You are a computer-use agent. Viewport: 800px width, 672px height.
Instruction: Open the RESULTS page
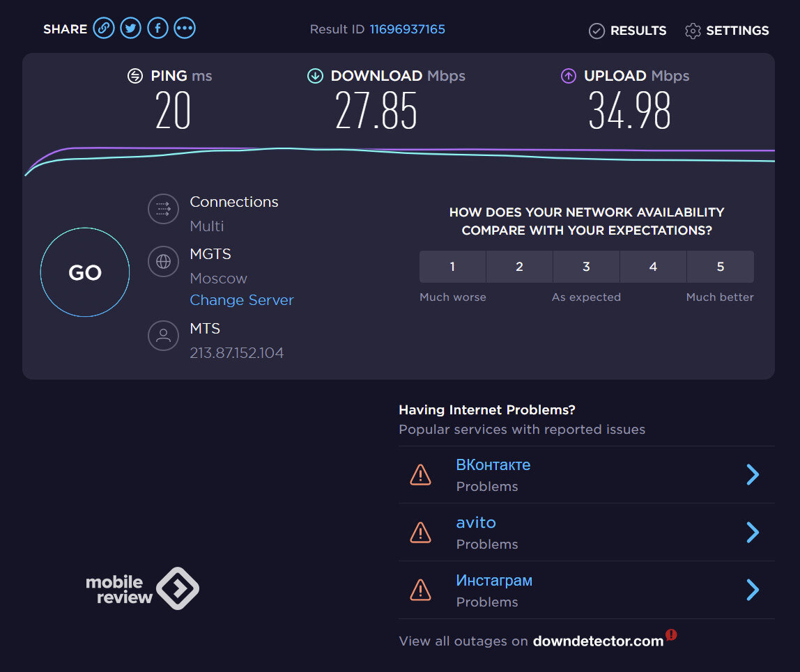[x=638, y=31]
